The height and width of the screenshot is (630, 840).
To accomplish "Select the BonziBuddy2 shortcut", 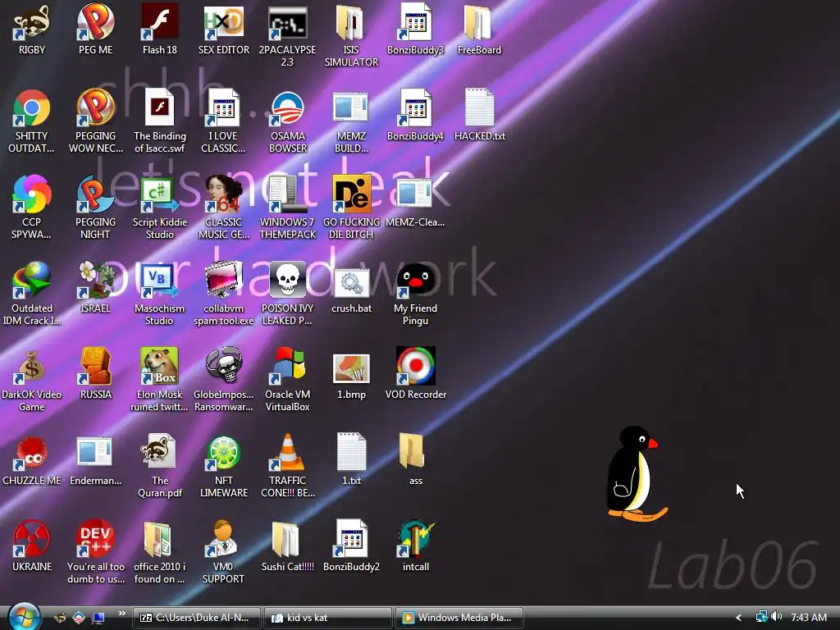I will 351,538.
